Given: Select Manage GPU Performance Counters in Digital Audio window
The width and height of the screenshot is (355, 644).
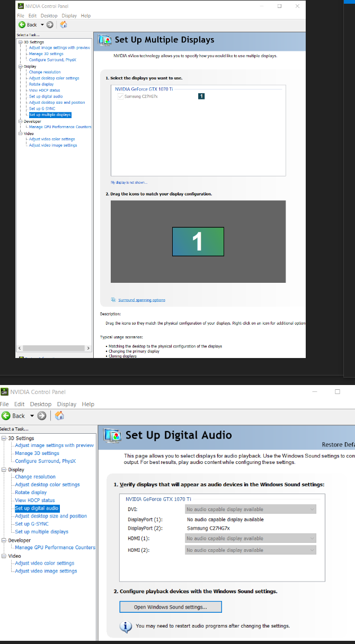Looking at the screenshot, I should coord(55,548).
